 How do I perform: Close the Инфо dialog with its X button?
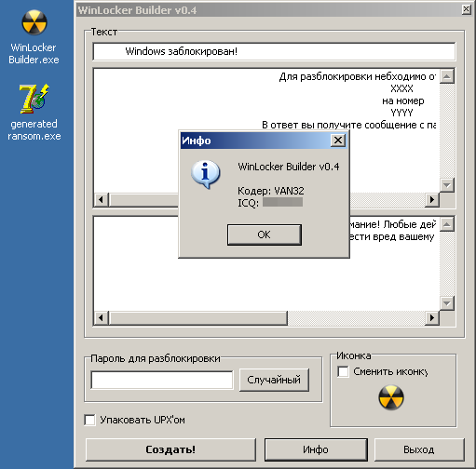tap(338, 141)
